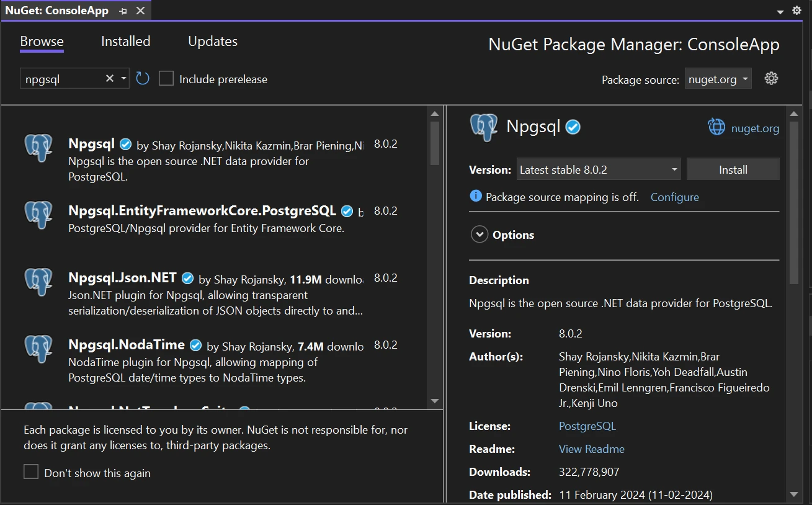Switch to the Updates tab
The width and height of the screenshot is (812, 505).
pos(213,42)
